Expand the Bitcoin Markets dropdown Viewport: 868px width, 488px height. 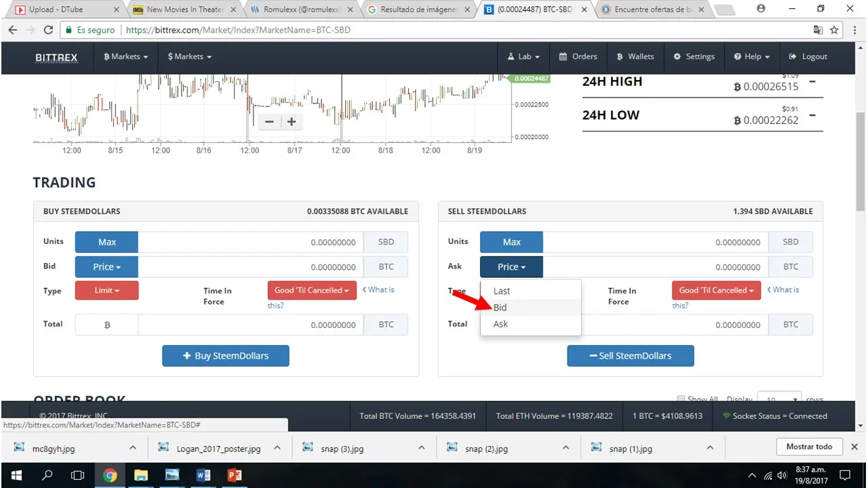125,57
